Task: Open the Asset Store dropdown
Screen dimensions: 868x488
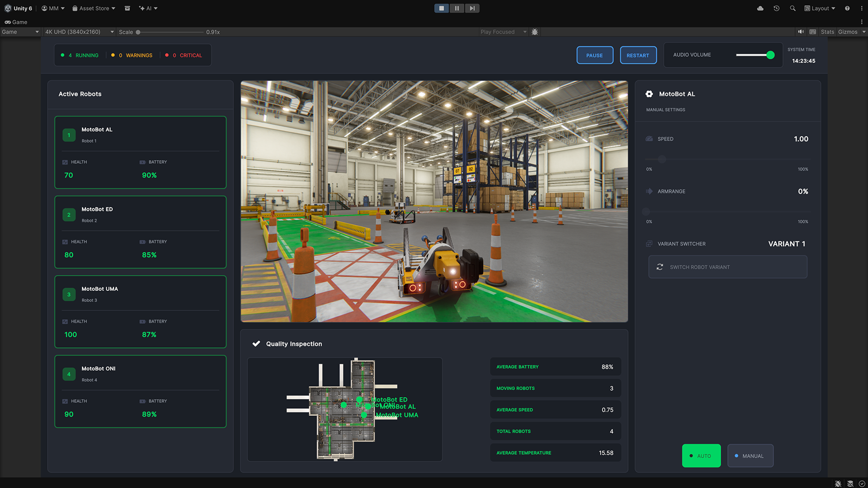Action: (94, 8)
